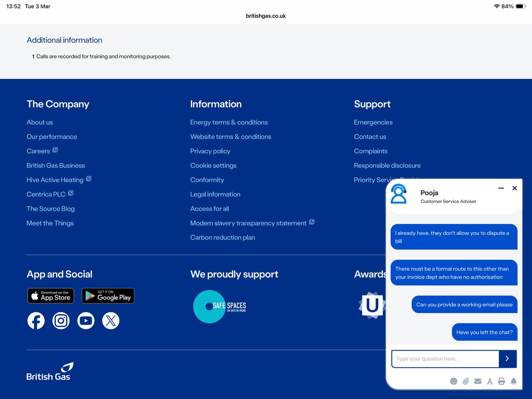Open the British Gas X profile

pyautogui.click(x=111, y=321)
